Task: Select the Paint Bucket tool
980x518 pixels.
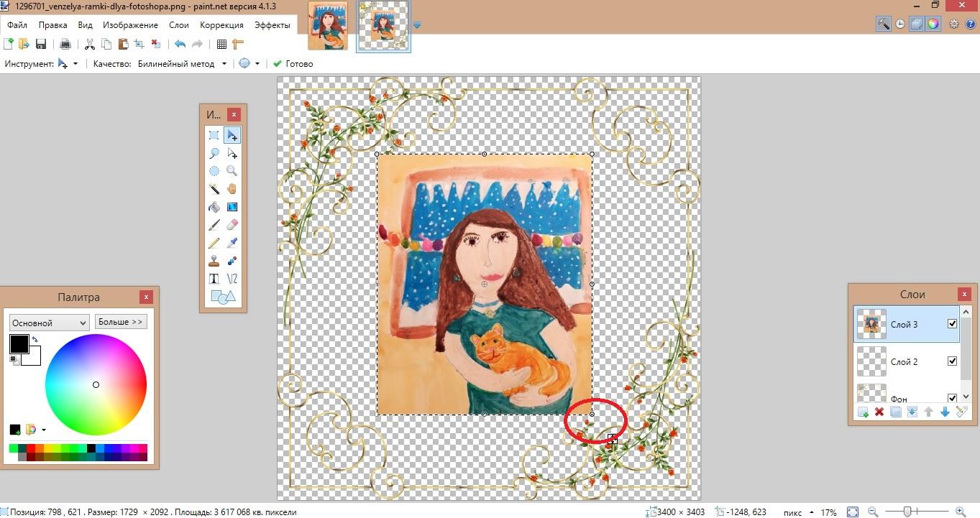Action: coord(214,207)
